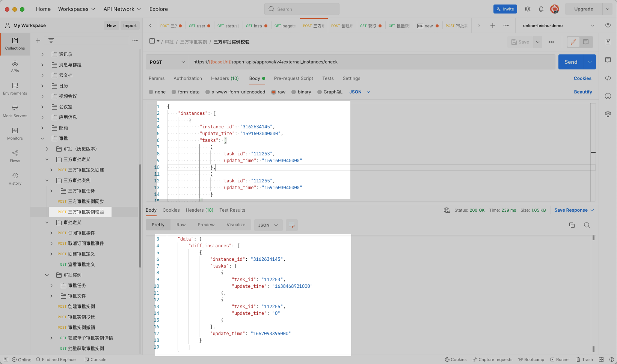Image resolution: width=617 pixels, height=364 pixels.
Task: Switch body type to GraphQL
Action: coord(329,92)
